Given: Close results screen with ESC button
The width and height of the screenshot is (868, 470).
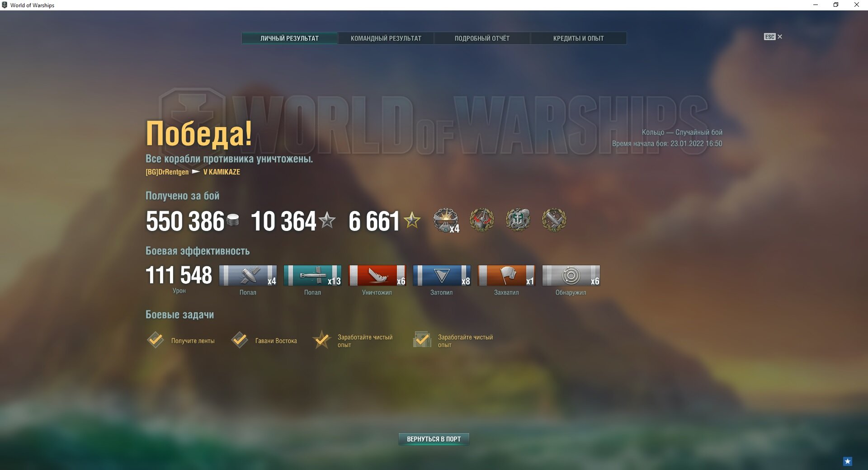Looking at the screenshot, I should pyautogui.click(x=773, y=37).
